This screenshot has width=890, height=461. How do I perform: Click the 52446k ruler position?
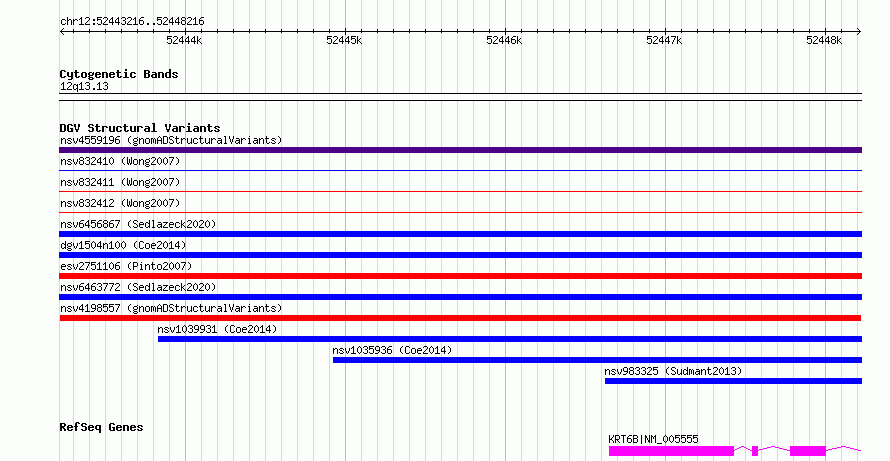[x=504, y=41]
